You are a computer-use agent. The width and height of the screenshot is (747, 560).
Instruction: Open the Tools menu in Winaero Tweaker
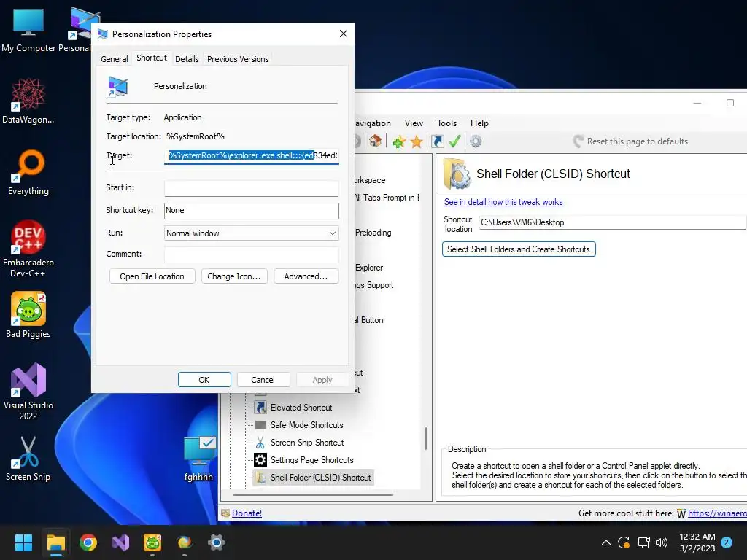click(447, 122)
